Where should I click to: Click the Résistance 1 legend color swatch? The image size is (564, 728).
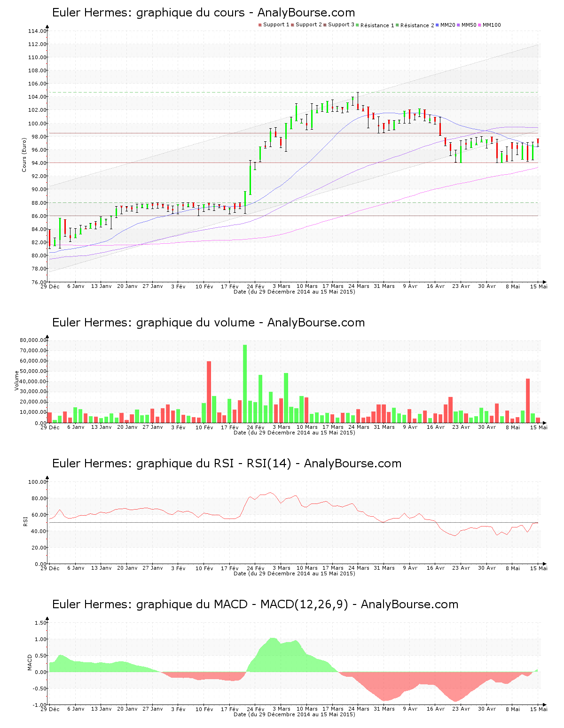tap(357, 25)
